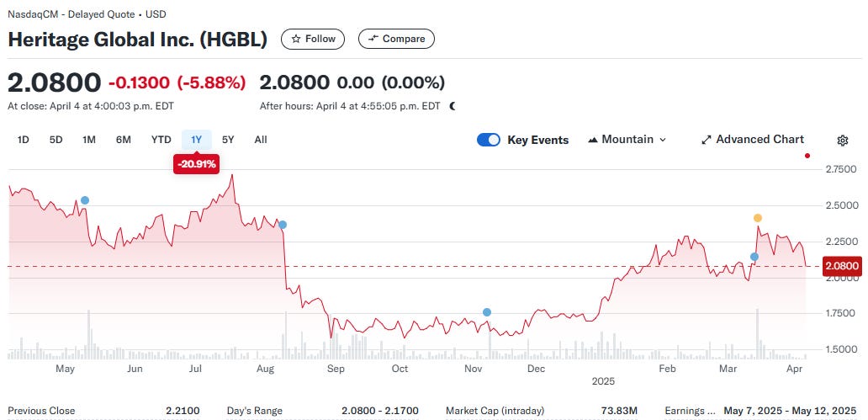
Task: Switch to the 5Y range
Action: click(228, 140)
